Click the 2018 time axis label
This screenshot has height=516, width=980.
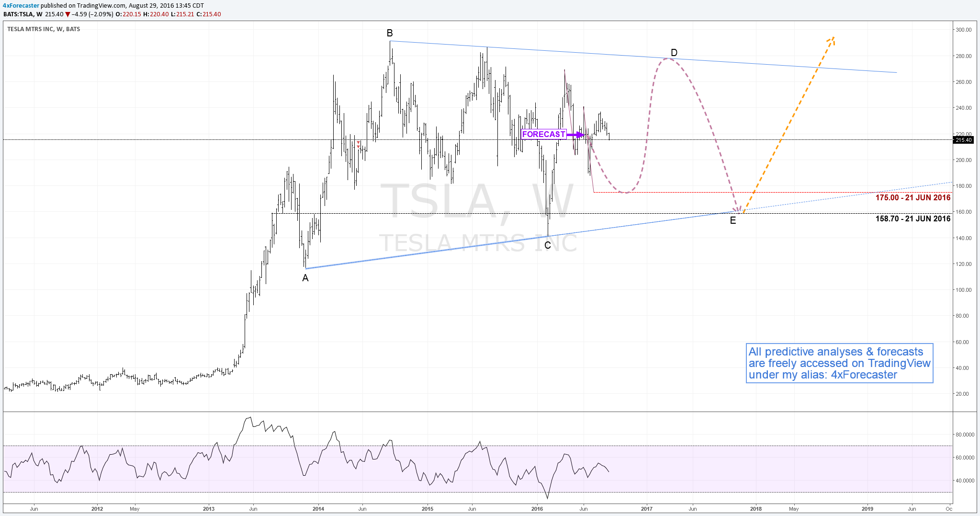tap(756, 509)
